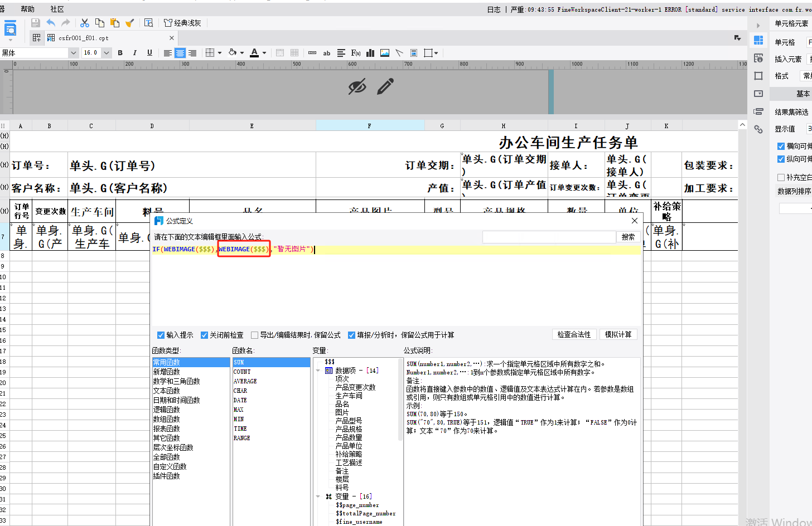
Task: Click the formula text editor line
Action: tap(396, 249)
